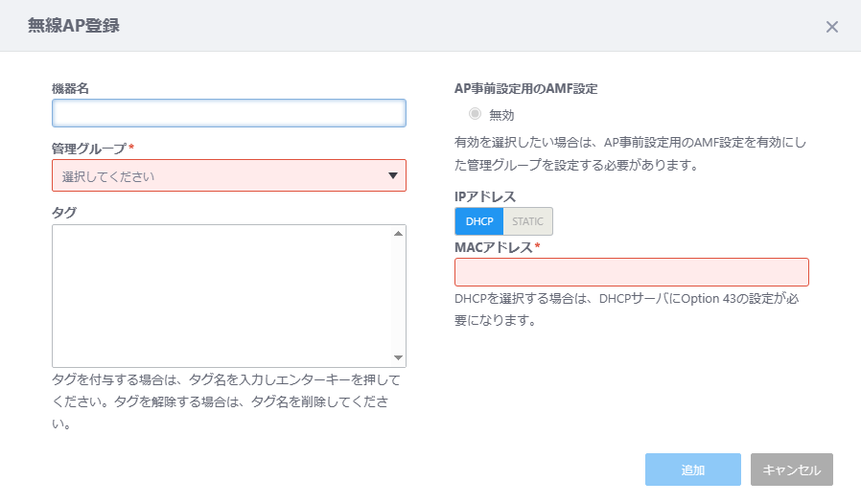This screenshot has height=504, width=861.
Task: Switch IP address mode to DHCP
Action: tap(479, 221)
